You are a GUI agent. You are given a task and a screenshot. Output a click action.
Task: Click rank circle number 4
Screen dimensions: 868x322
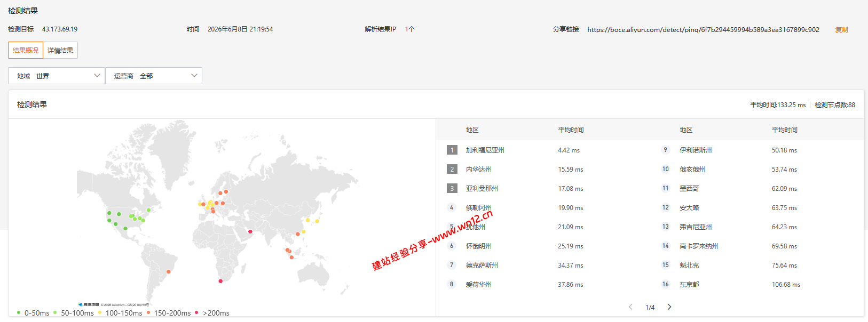[452, 207]
